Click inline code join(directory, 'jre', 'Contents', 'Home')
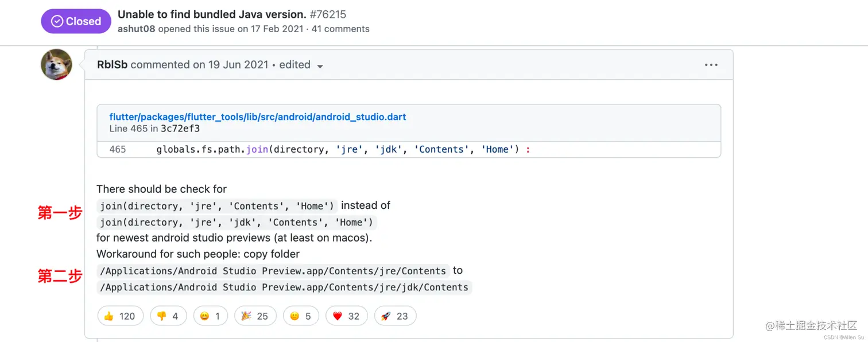The height and width of the screenshot is (342, 868). [217, 205]
